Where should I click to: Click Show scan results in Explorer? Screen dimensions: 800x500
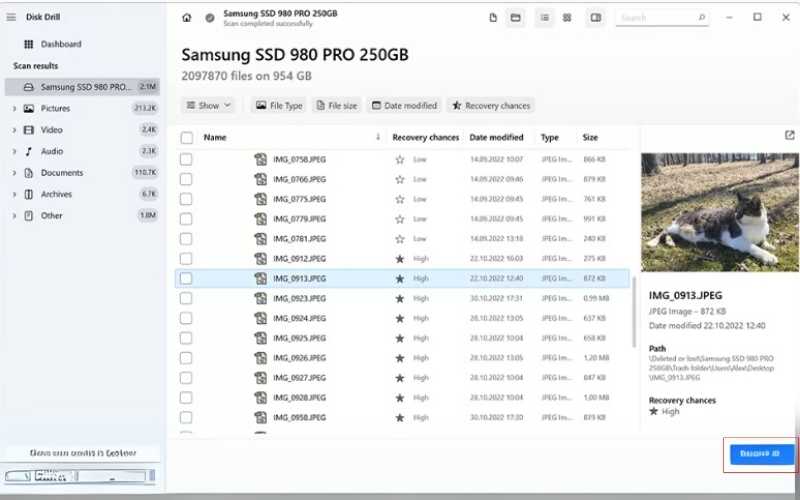(x=83, y=453)
